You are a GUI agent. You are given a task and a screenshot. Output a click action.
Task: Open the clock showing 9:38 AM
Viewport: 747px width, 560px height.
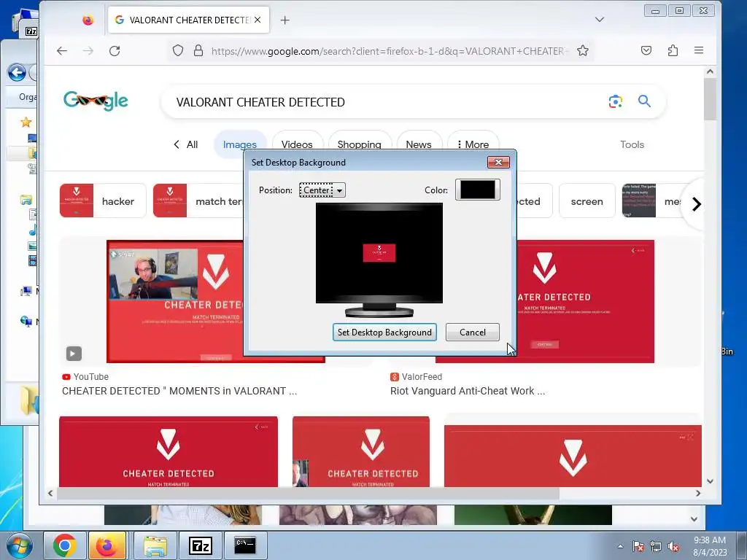[710, 545]
